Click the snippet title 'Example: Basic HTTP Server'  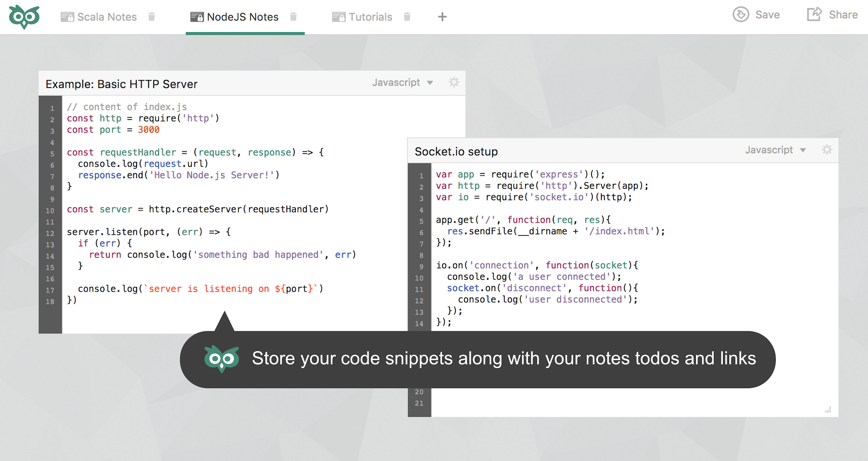pos(122,84)
